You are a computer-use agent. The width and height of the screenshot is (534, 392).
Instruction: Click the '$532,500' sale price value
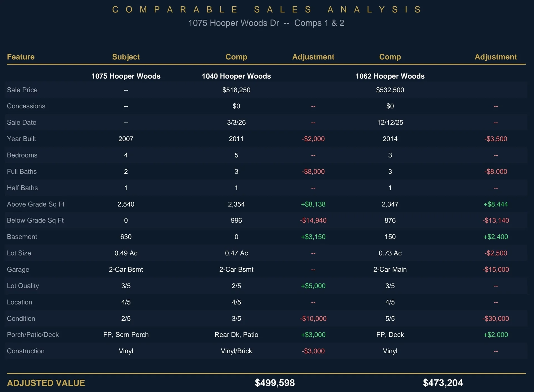[390, 90]
